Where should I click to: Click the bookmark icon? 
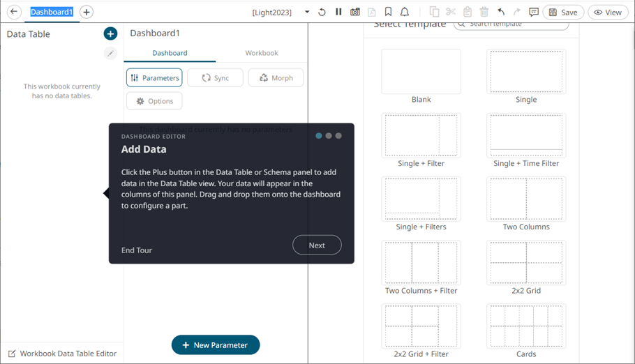click(388, 12)
